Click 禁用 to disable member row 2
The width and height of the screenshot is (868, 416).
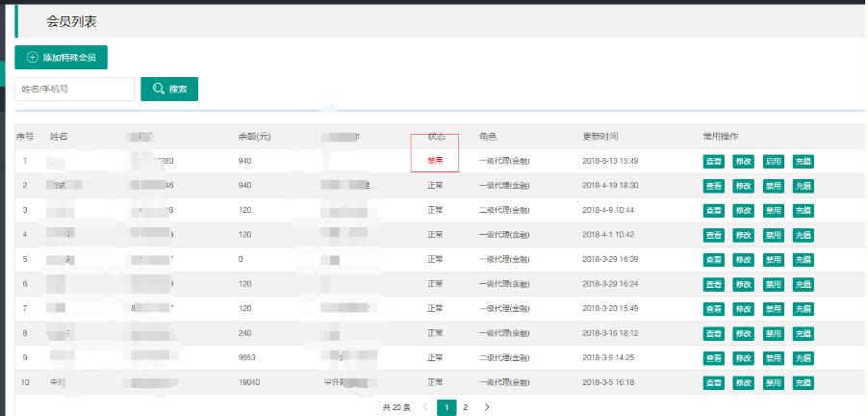coord(774,185)
